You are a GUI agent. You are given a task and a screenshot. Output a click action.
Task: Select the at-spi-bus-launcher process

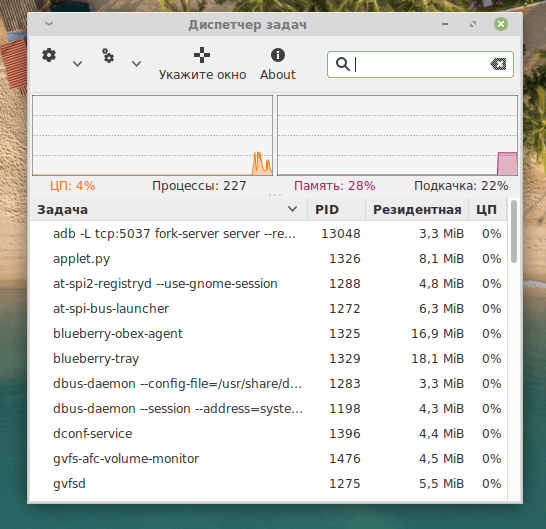point(268,309)
